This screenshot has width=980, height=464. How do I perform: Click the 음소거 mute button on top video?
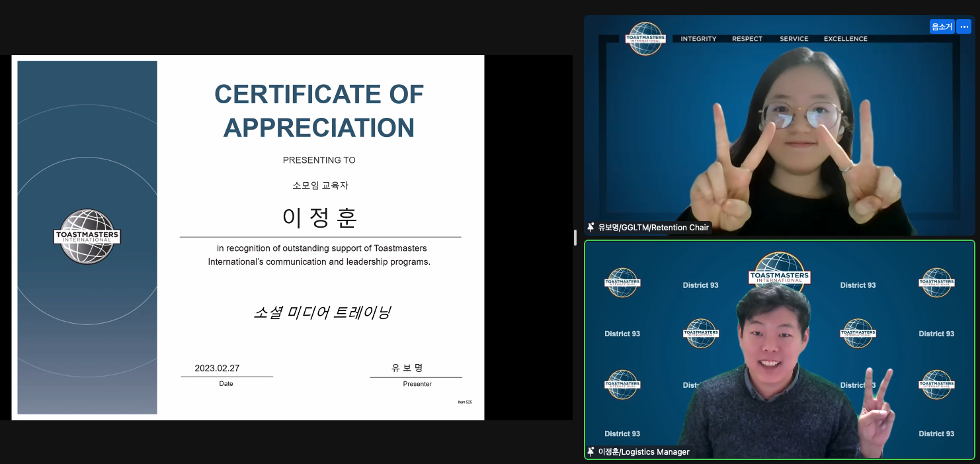point(941,26)
